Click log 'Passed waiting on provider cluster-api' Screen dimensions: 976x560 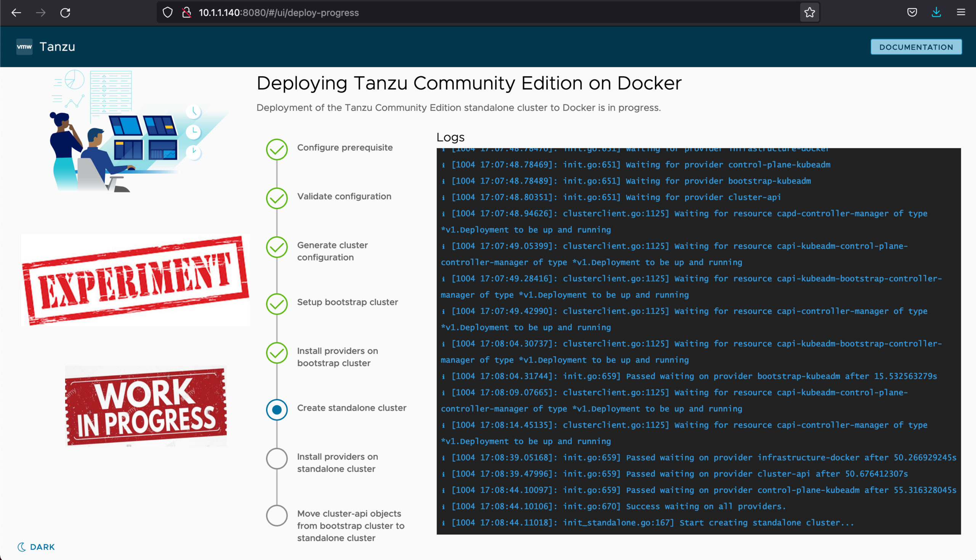click(x=674, y=474)
